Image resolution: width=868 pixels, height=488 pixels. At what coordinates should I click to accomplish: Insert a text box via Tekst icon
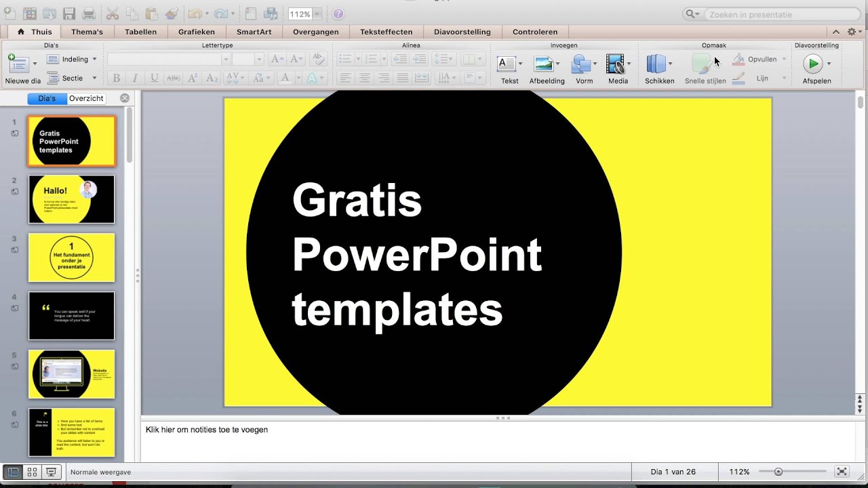point(507,64)
